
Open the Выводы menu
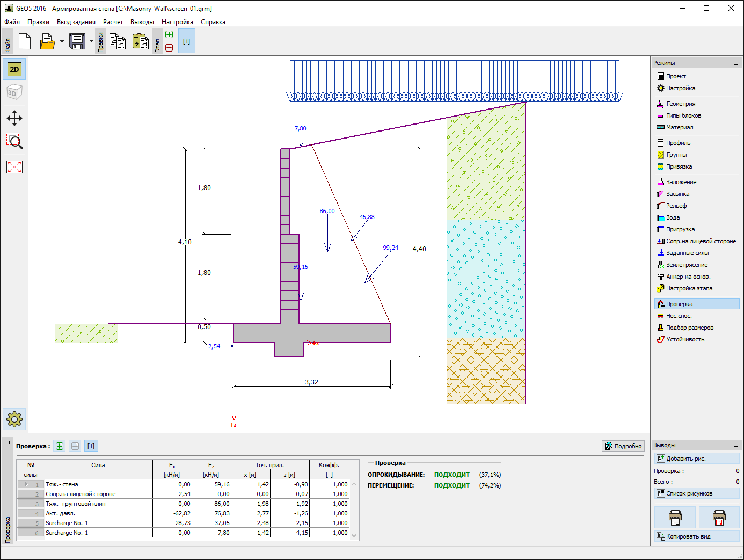142,22
